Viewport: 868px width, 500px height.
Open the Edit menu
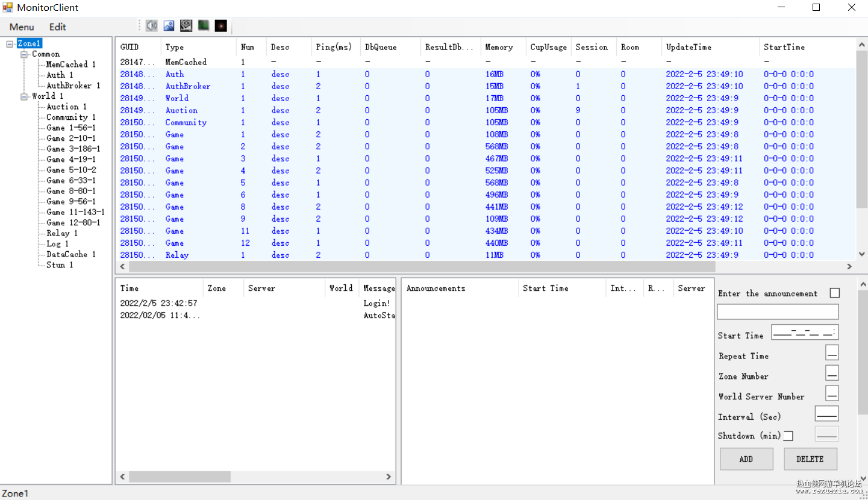pyautogui.click(x=58, y=27)
